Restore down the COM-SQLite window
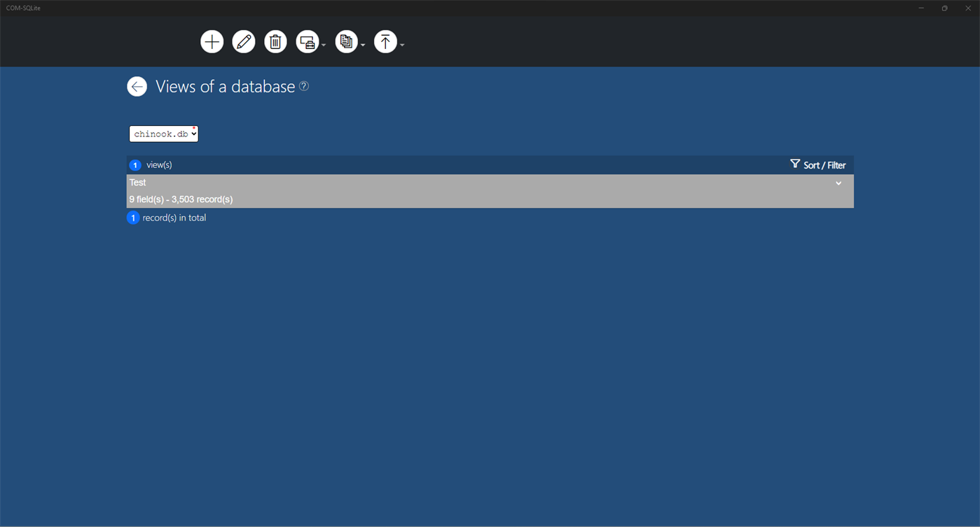 point(944,8)
